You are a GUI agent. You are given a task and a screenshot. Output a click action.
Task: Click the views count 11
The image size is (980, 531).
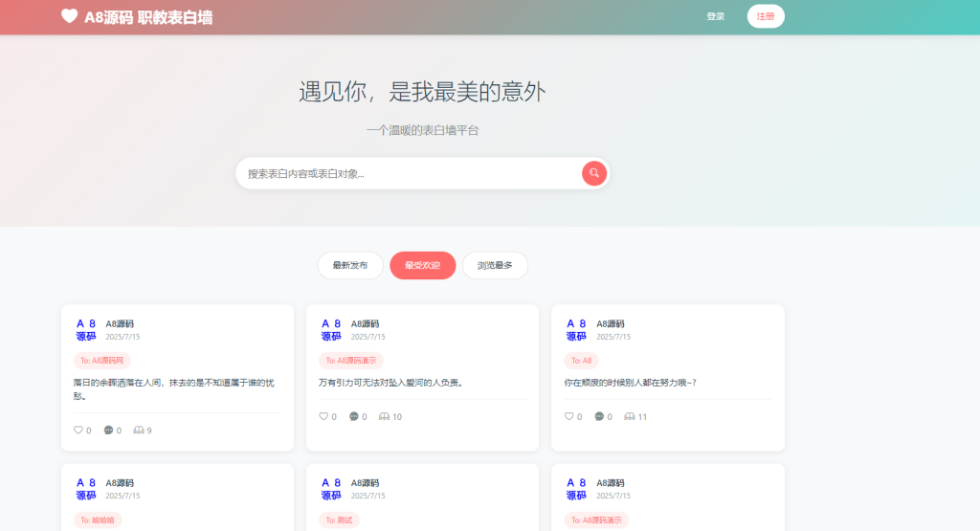click(x=642, y=417)
